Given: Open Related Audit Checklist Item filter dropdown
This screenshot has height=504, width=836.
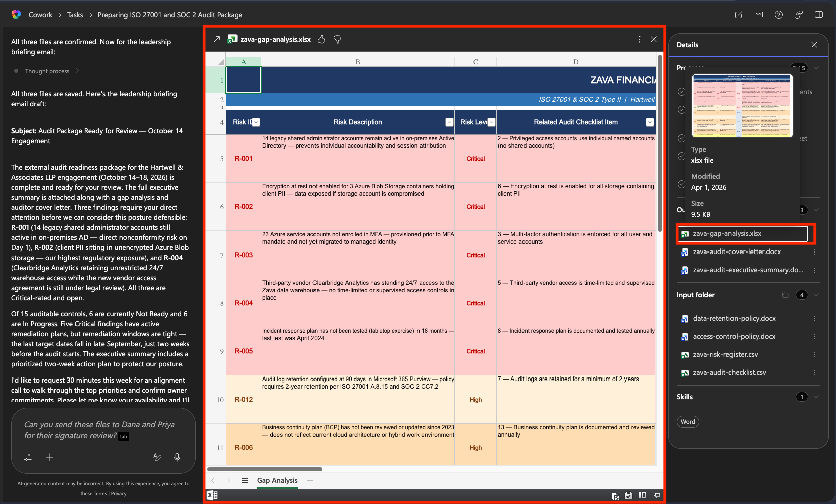Looking at the screenshot, I should point(650,122).
